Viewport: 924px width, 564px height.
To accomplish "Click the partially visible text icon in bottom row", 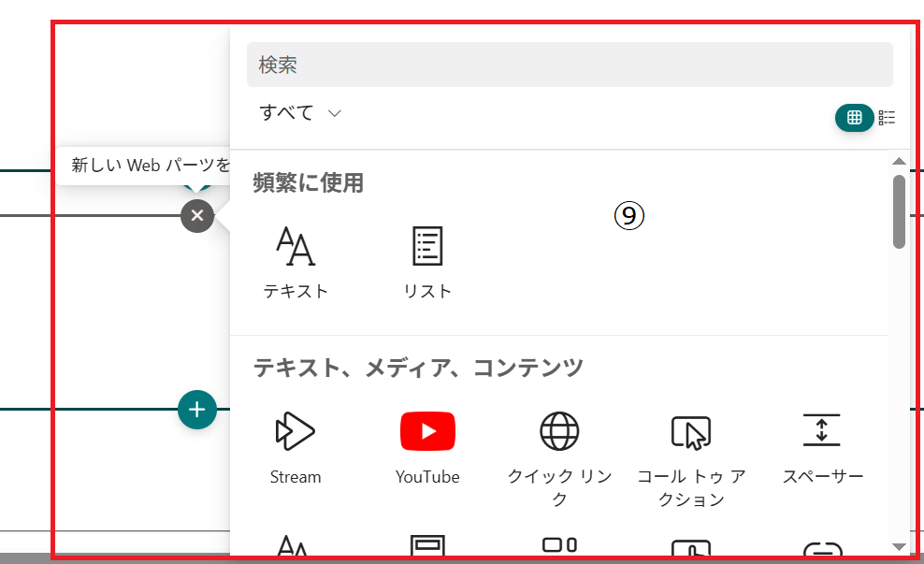I will [x=296, y=545].
